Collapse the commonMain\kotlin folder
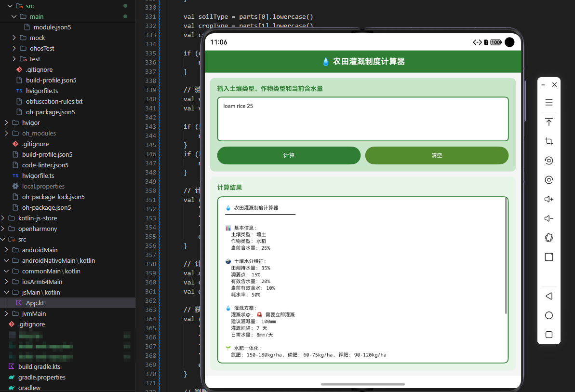 point(6,271)
